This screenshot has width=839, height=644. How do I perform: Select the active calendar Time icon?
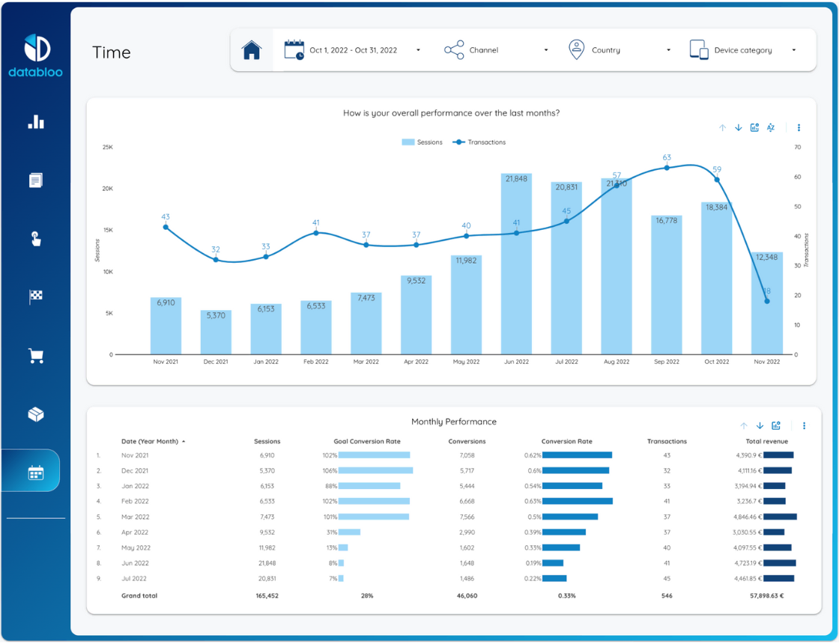34,470
